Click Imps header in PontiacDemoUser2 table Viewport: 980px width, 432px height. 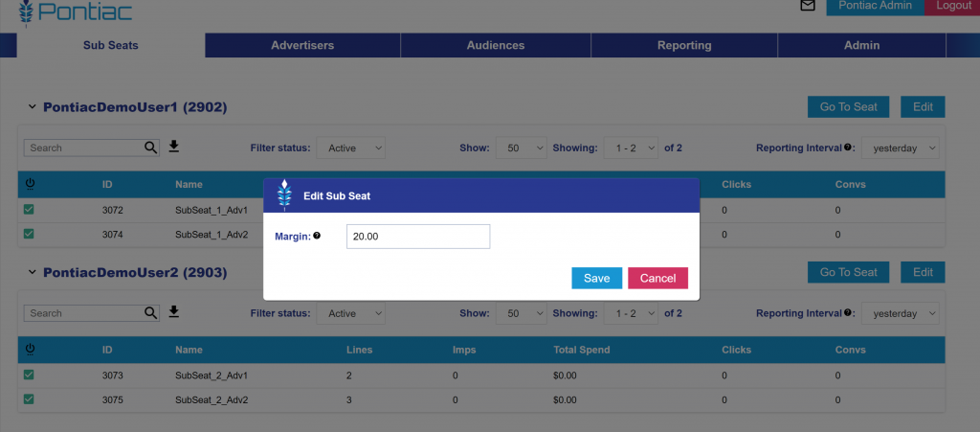462,350
